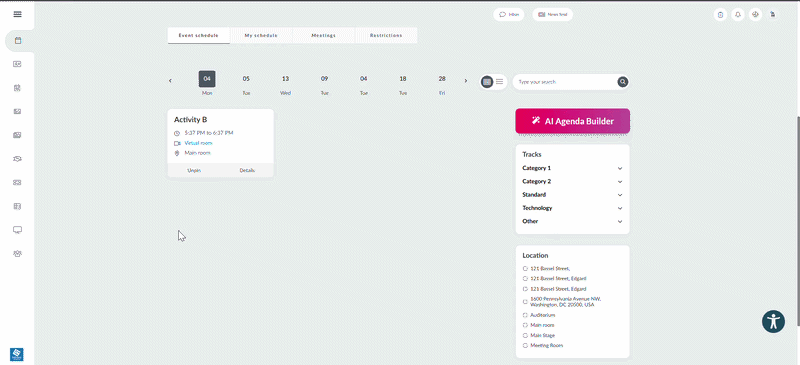Open the Event schedule tab
Viewport: 800px width, 365px height.
click(198, 36)
